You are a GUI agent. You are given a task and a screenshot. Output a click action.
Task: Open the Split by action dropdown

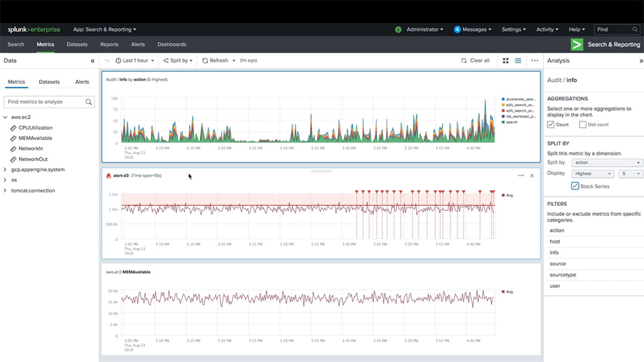click(607, 162)
